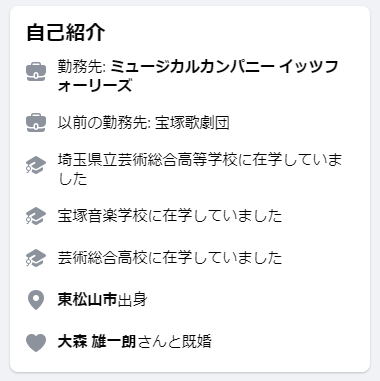This screenshot has height=381, width=380.
Task: Click the briefcase icon beside 勤務先 ミュージカルカンパニー
Action: (36, 72)
